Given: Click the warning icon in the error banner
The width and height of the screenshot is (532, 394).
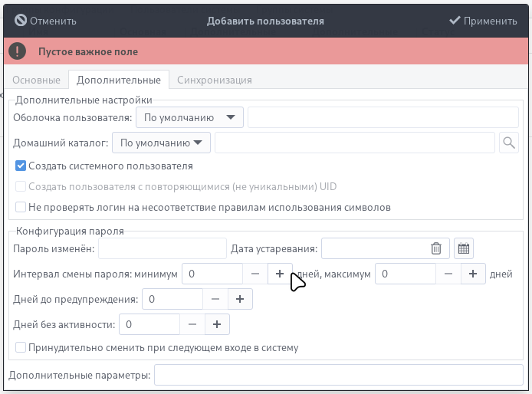Looking at the screenshot, I should [x=20, y=51].
